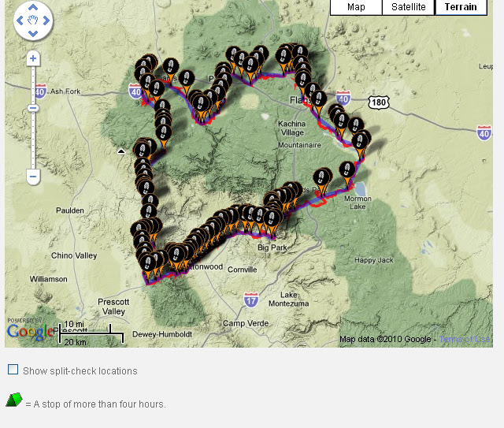Click the Google logo on the map

tap(30, 331)
